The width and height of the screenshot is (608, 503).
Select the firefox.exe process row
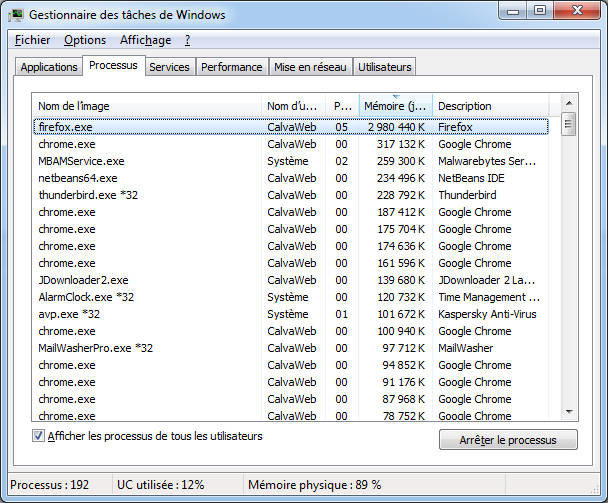pyautogui.click(x=291, y=127)
